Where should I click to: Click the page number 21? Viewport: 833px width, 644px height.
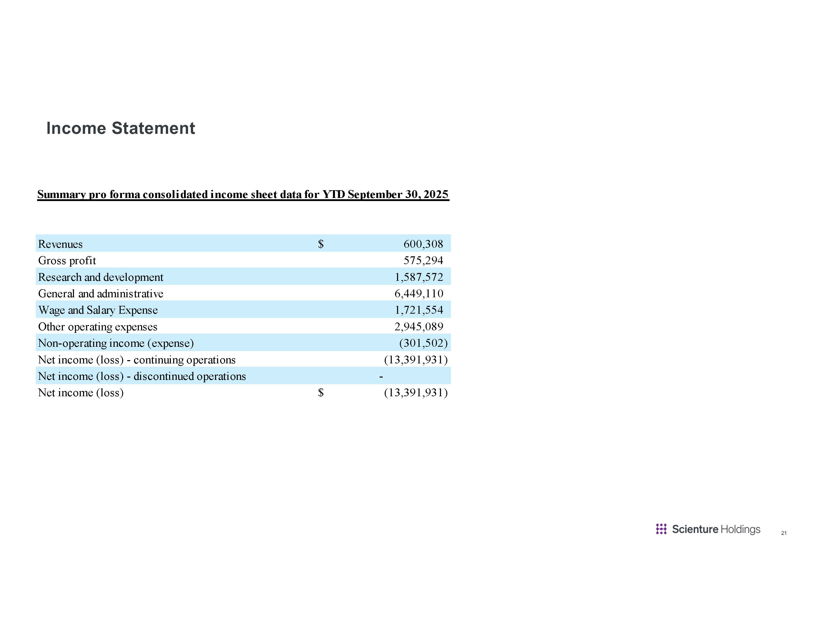[x=784, y=533]
